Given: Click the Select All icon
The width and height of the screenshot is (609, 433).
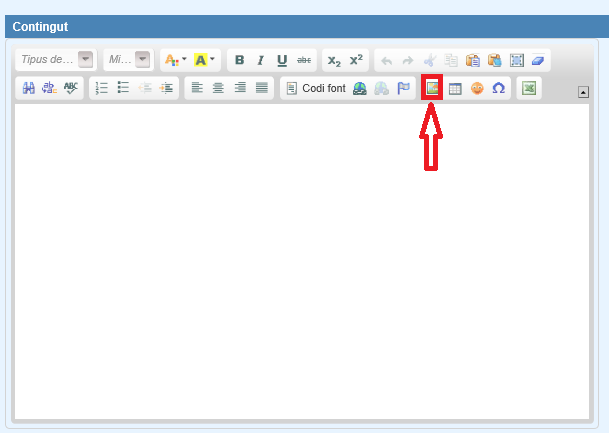Looking at the screenshot, I should pyautogui.click(x=517, y=60).
